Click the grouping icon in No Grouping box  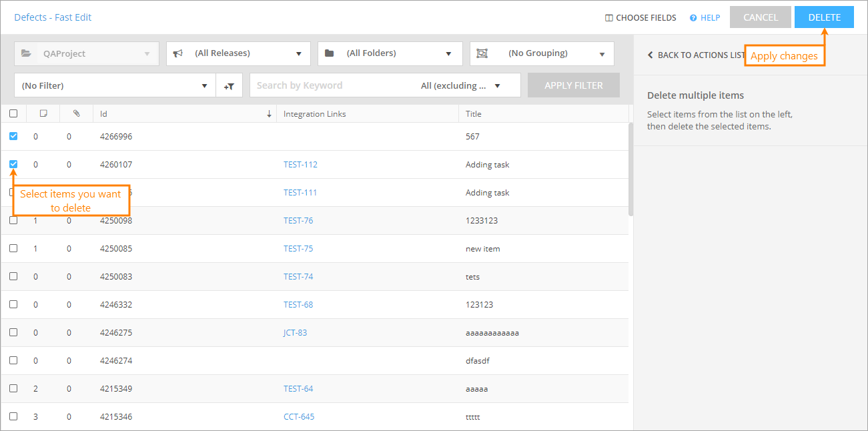[482, 53]
